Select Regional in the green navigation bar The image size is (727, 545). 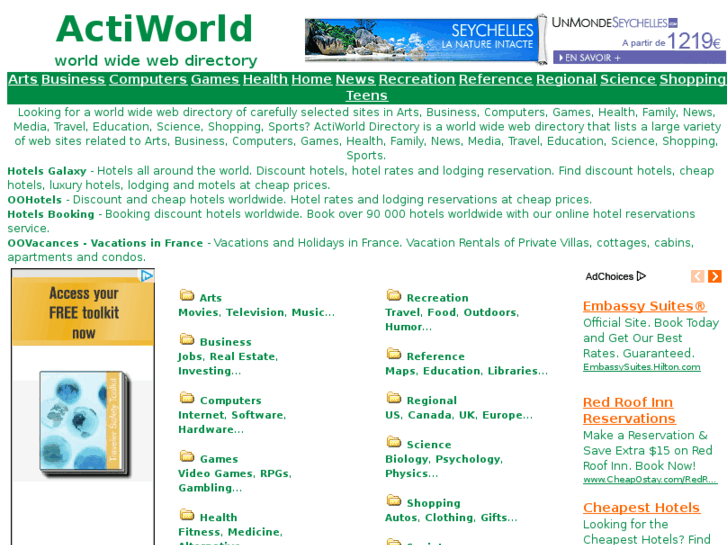[566, 79]
